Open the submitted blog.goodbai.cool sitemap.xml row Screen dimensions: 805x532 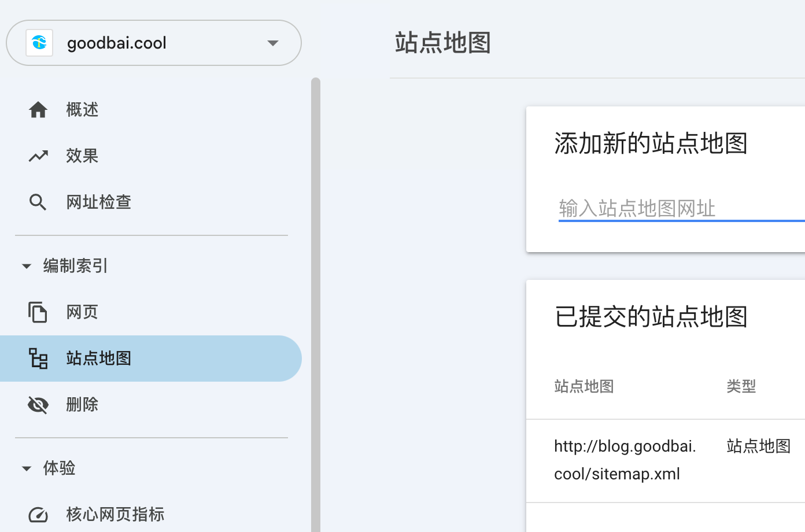click(x=625, y=460)
